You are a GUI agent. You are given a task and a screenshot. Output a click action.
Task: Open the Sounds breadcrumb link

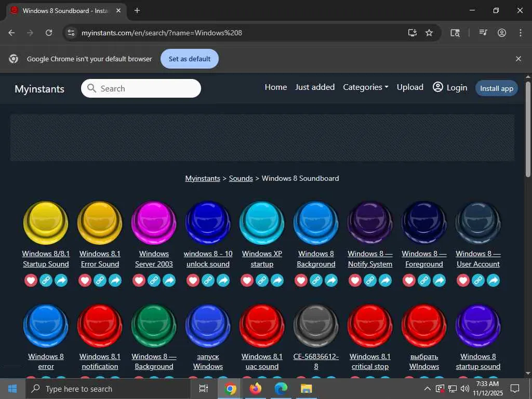(241, 179)
